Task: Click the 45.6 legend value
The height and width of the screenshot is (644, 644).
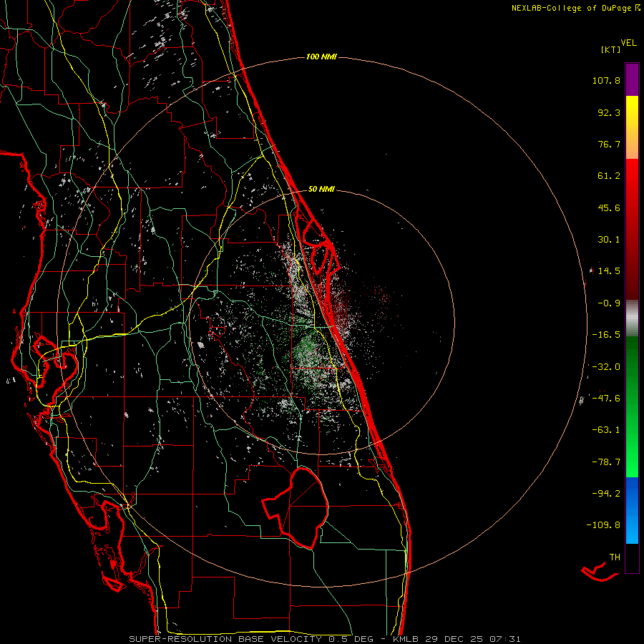Action: [x=609, y=208]
